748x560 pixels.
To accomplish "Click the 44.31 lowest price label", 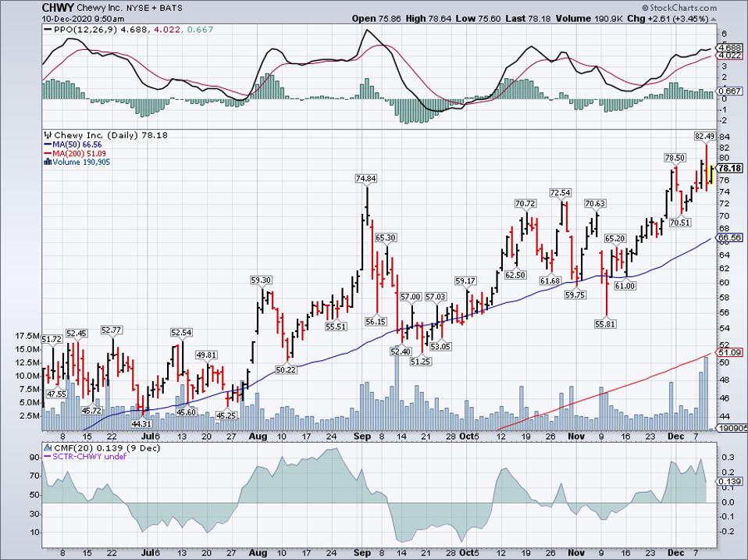I will click(141, 423).
